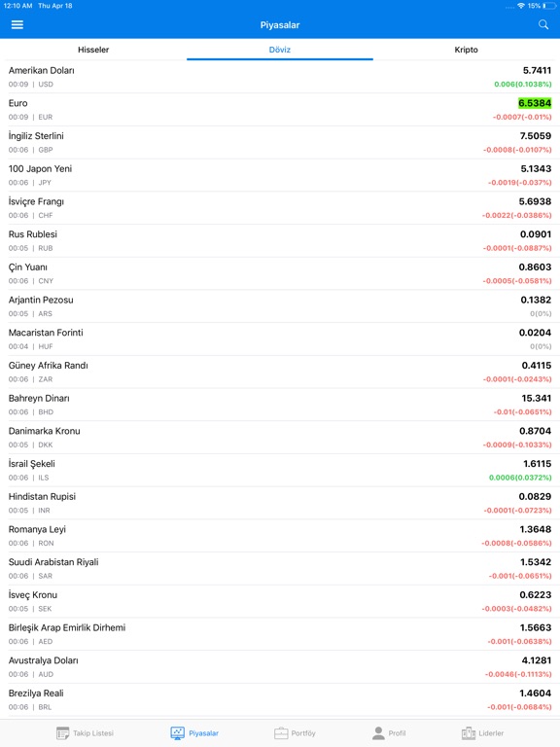Switch to the Kripto tab
The image size is (560, 747).
point(467,50)
